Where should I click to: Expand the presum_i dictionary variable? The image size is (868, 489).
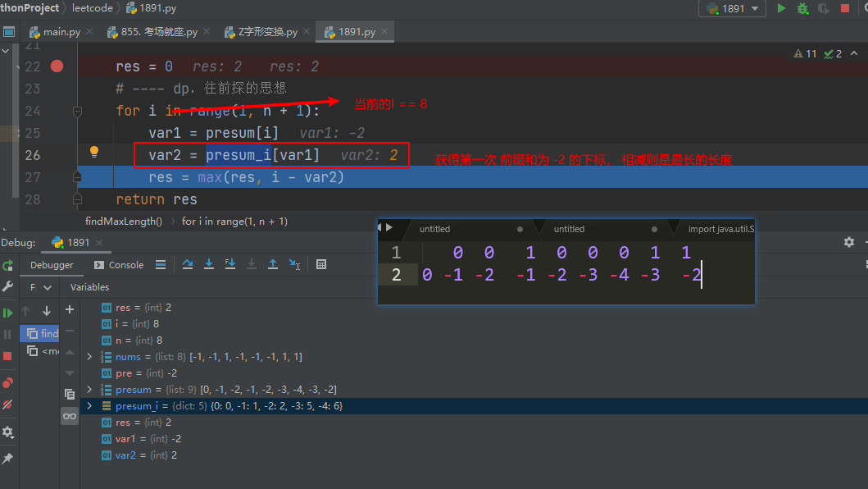[x=89, y=405]
